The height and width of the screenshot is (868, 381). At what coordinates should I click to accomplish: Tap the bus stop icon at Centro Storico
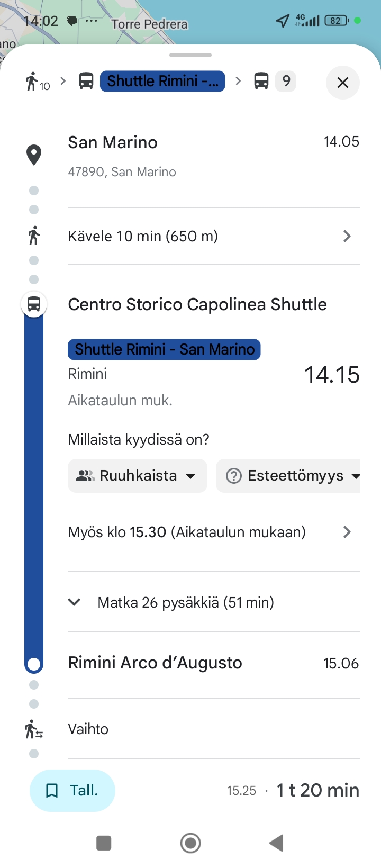[x=34, y=304]
